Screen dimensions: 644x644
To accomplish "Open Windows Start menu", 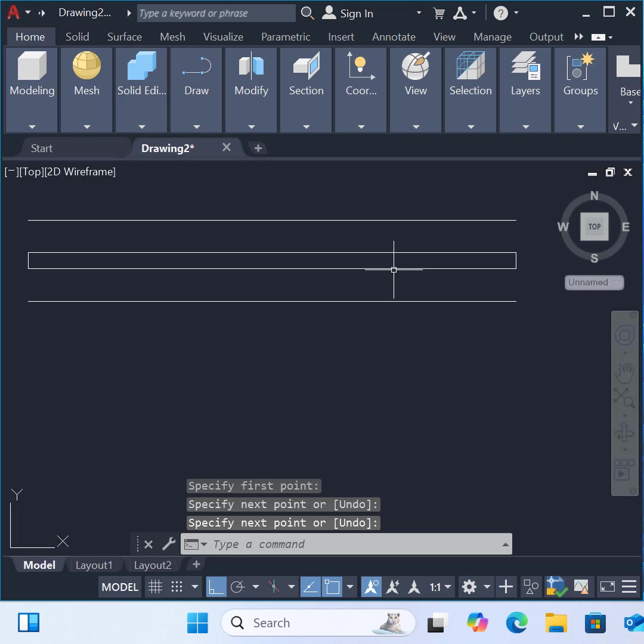I will point(197,623).
